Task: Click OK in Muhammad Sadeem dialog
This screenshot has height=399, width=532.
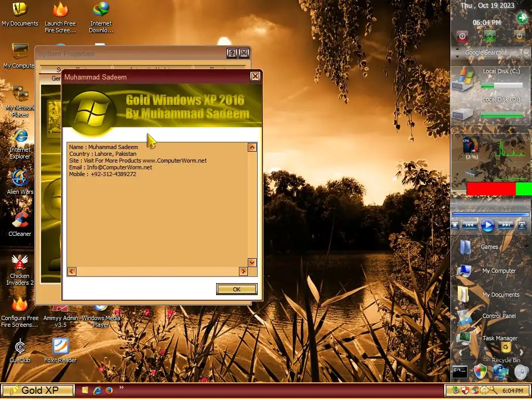Action: [x=236, y=289]
